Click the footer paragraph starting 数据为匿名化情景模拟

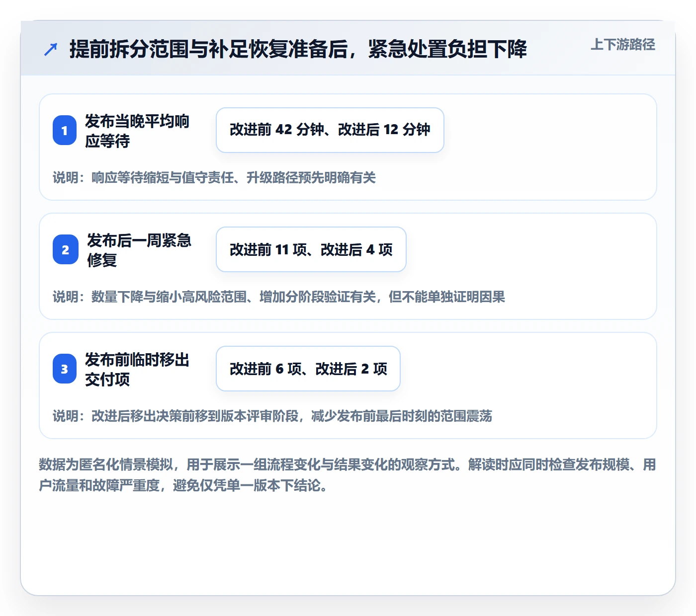[348, 475]
